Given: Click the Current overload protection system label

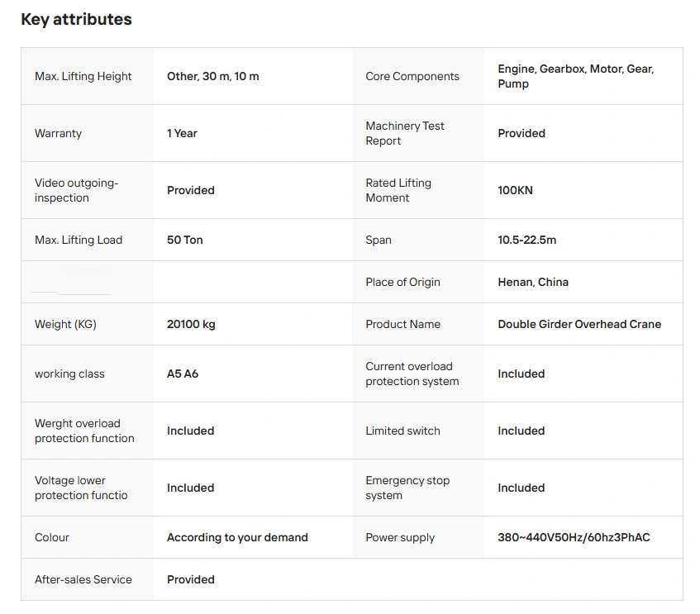Looking at the screenshot, I should pos(412,374).
